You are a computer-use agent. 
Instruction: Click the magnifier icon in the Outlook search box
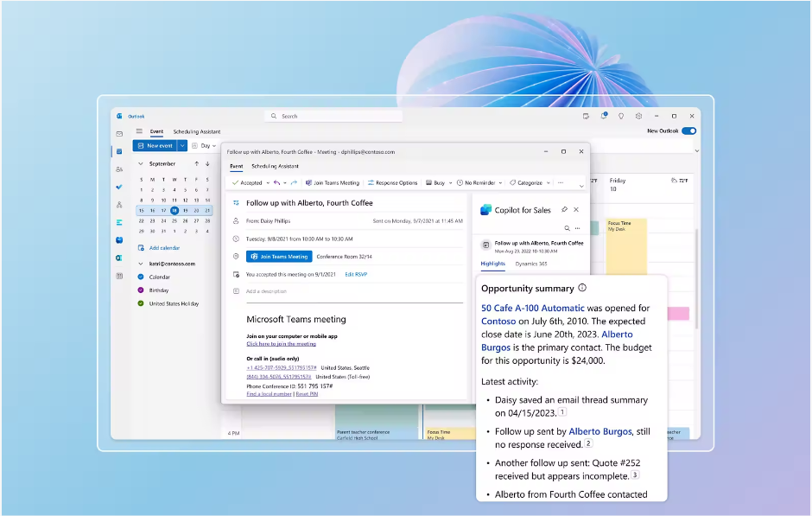click(274, 116)
